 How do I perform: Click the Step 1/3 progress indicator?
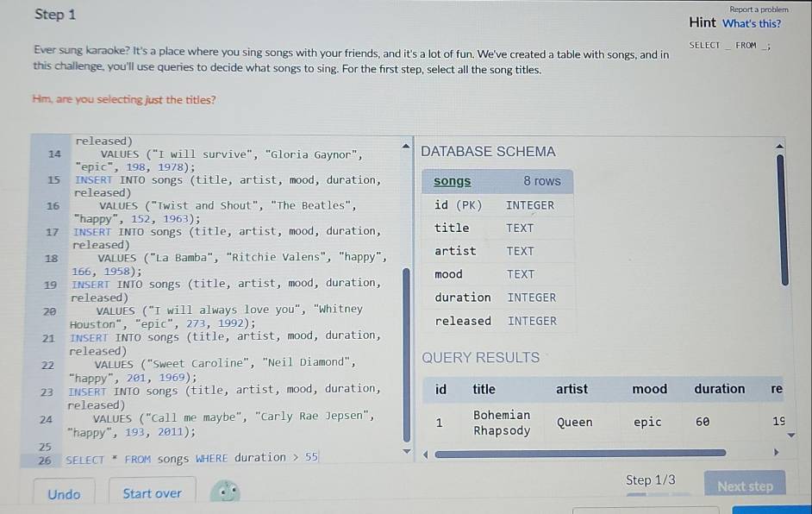(650, 480)
